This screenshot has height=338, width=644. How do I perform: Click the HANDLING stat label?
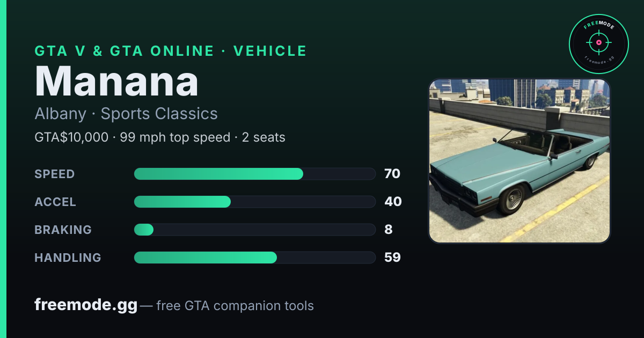point(68,258)
